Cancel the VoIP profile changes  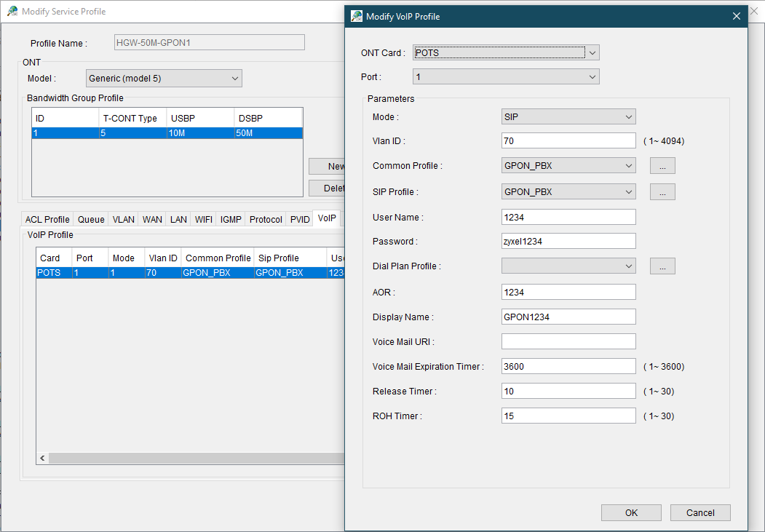tap(699, 512)
